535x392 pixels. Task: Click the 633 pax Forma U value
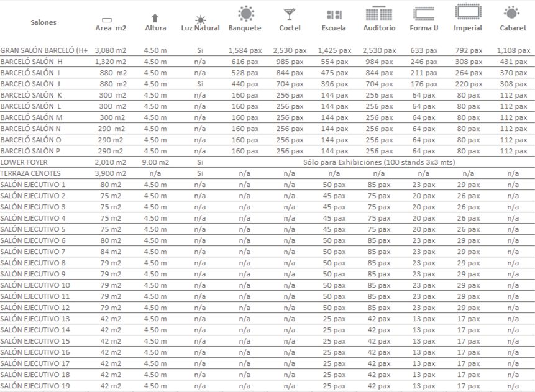coord(424,50)
